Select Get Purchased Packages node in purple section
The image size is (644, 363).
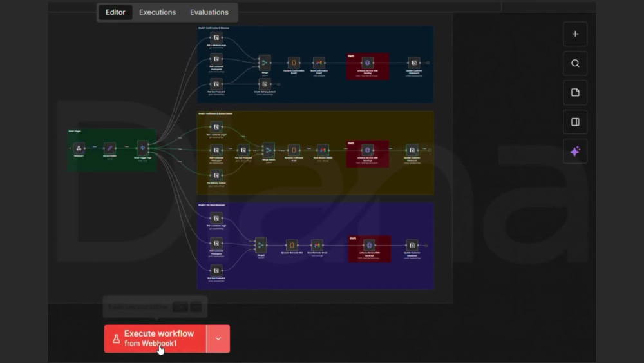click(x=216, y=243)
